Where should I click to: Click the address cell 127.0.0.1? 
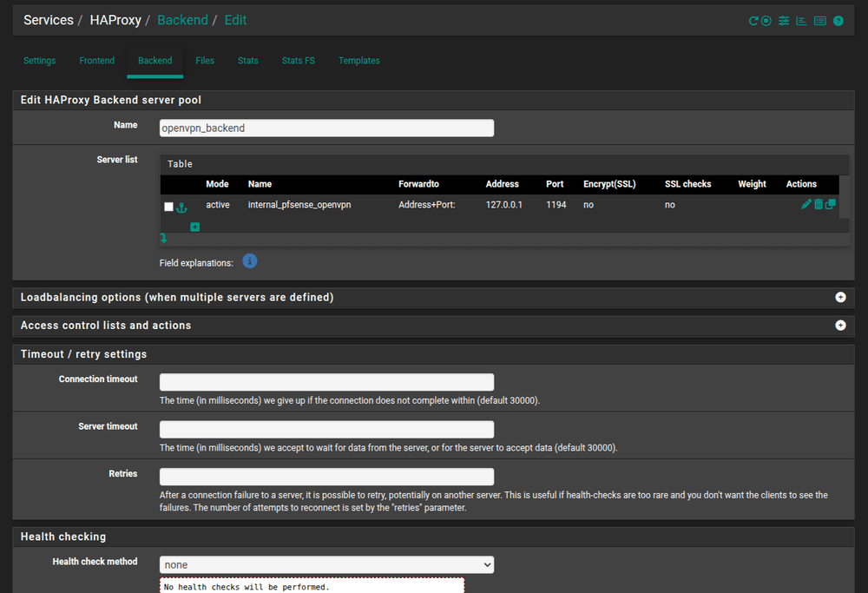(x=503, y=205)
